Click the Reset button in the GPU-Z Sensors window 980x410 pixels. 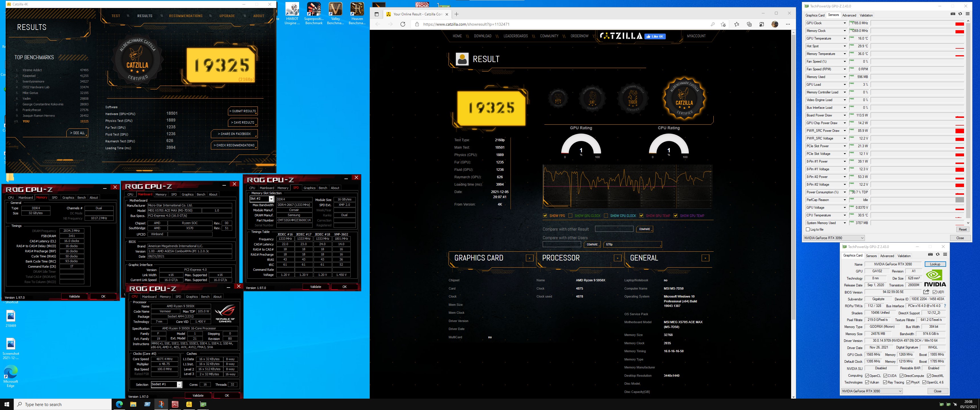(963, 229)
